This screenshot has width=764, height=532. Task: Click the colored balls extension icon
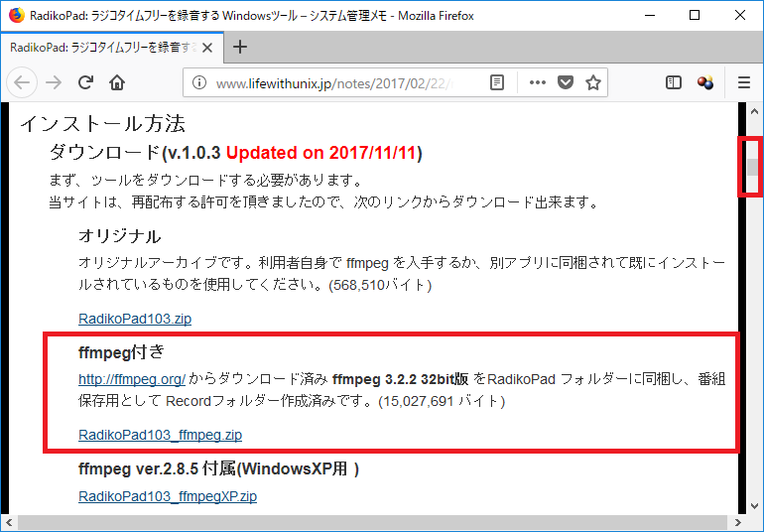coord(704,82)
